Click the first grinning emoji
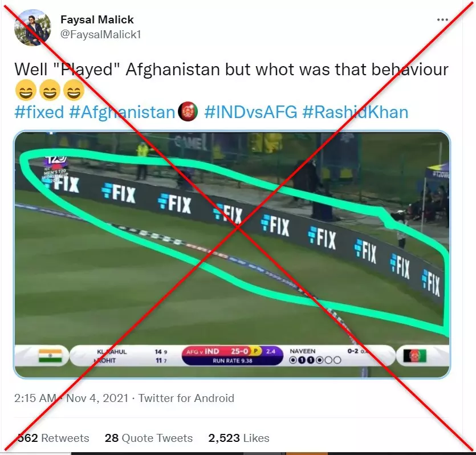476x455 pixels. (x=26, y=90)
